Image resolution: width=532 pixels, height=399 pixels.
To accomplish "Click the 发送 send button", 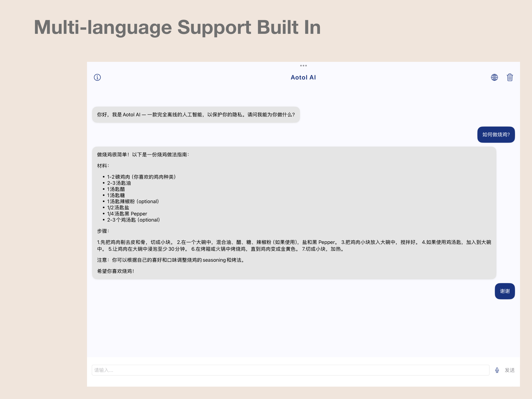I will (510, 370).
